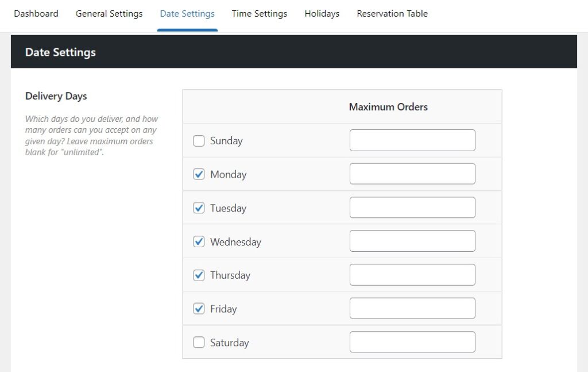The image size is (588, 372).
Task: Click the Saturday maximum orders box
Action: pos(412,342)
